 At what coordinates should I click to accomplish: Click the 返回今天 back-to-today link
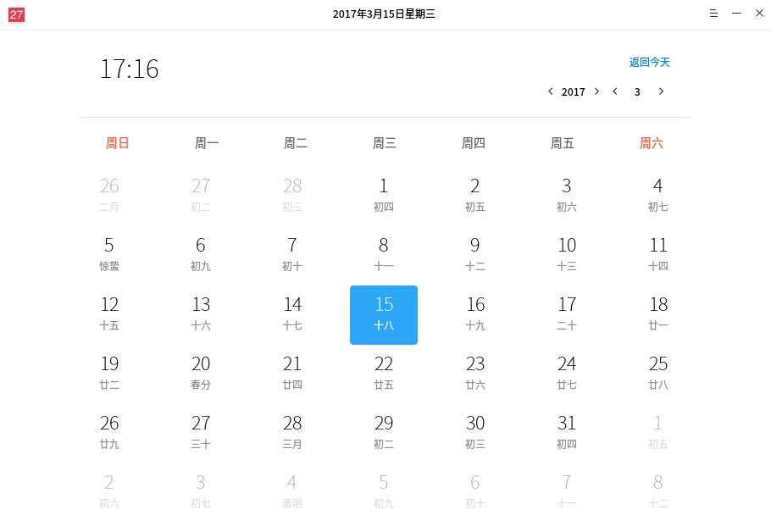(x=649, y=62)
